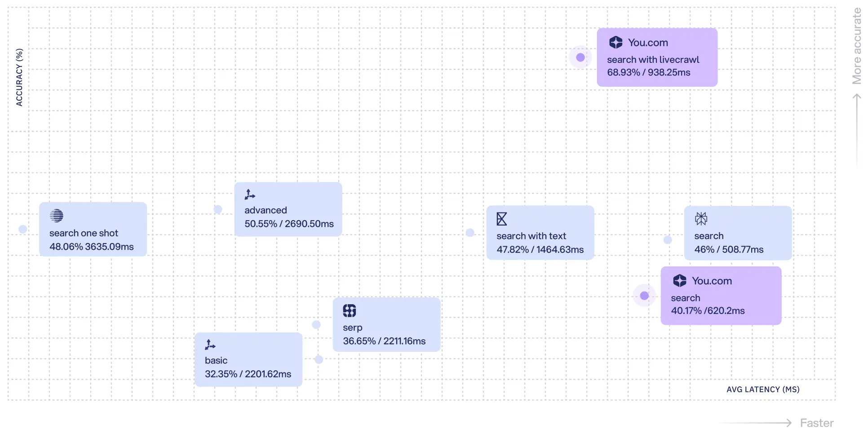The image size is (868, 434).
Task: Click the value 50.55% / 2690.50ms
Action: (x=289, y=224)
